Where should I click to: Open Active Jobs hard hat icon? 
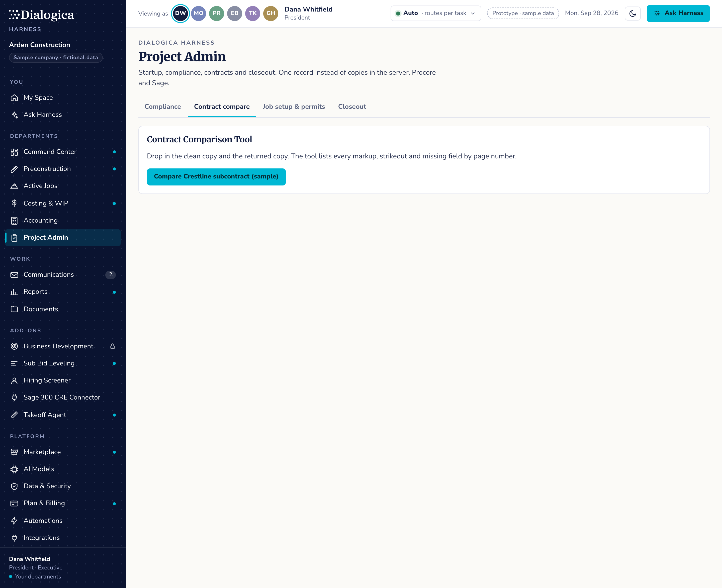click(x=14, y=186)
